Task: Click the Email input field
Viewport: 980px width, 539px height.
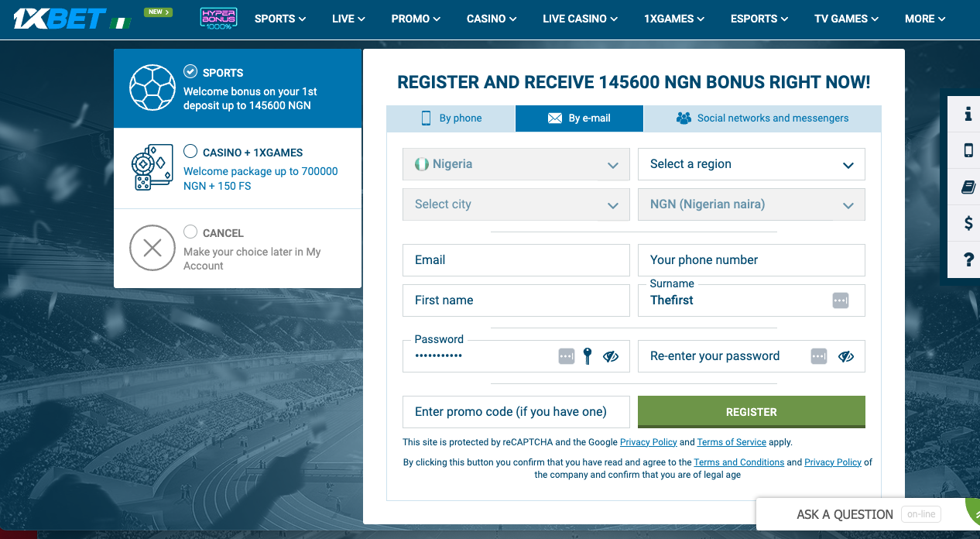Action: coord(516,260)
